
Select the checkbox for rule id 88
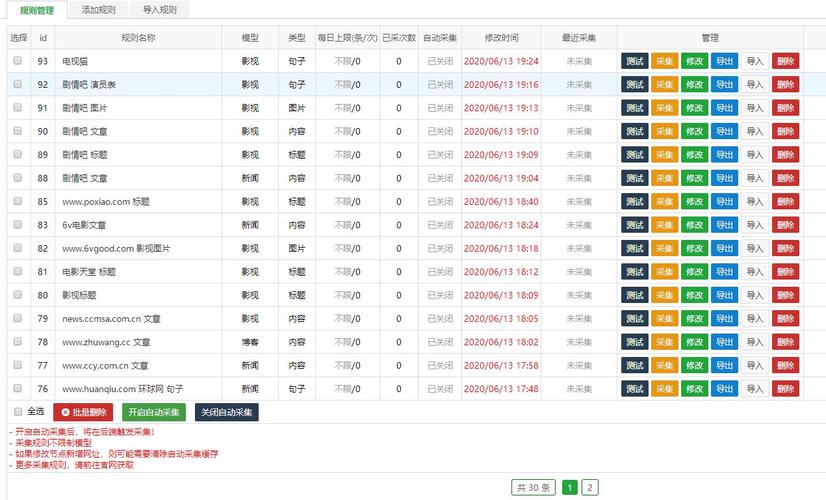(18, 178)
